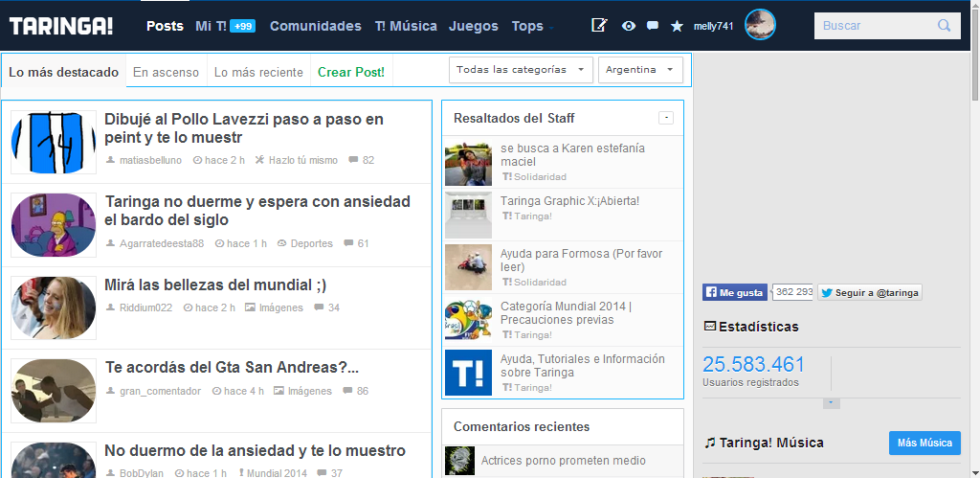Viewport: 980px width, 478px height.
Task: Open Taringa Graphic X:¡Abierta! staff post
Action: click(x=570, y=201)
